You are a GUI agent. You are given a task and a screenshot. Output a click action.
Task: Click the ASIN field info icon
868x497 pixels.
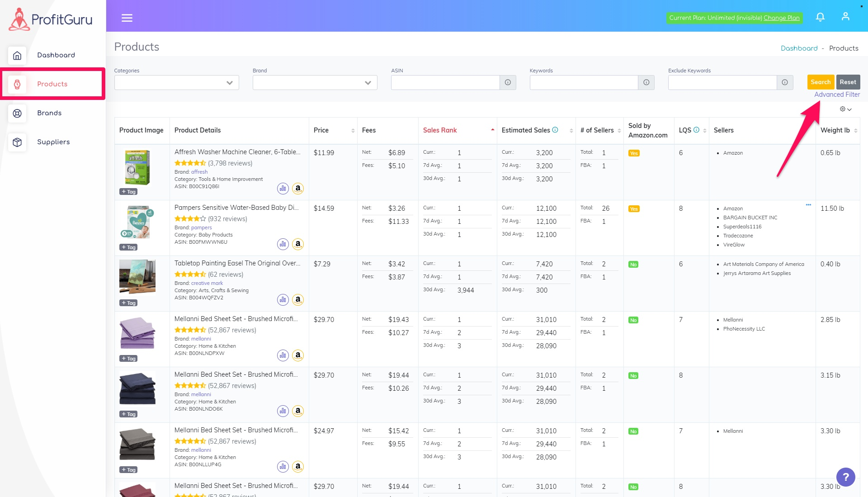[508, 83]
